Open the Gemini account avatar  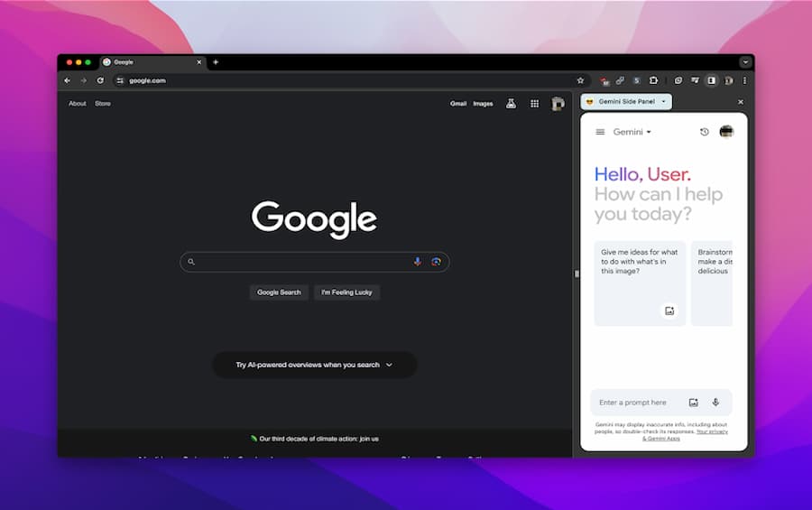point(726,132)
